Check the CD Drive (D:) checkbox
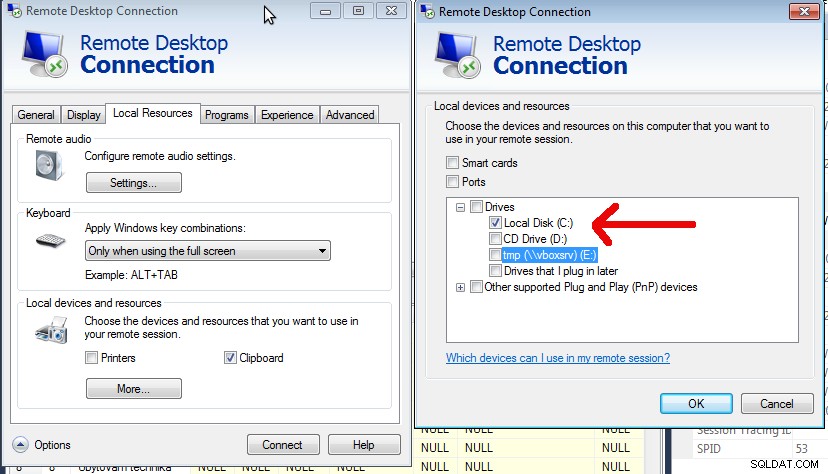The image size is (828, 474). [x=495, y=239]
